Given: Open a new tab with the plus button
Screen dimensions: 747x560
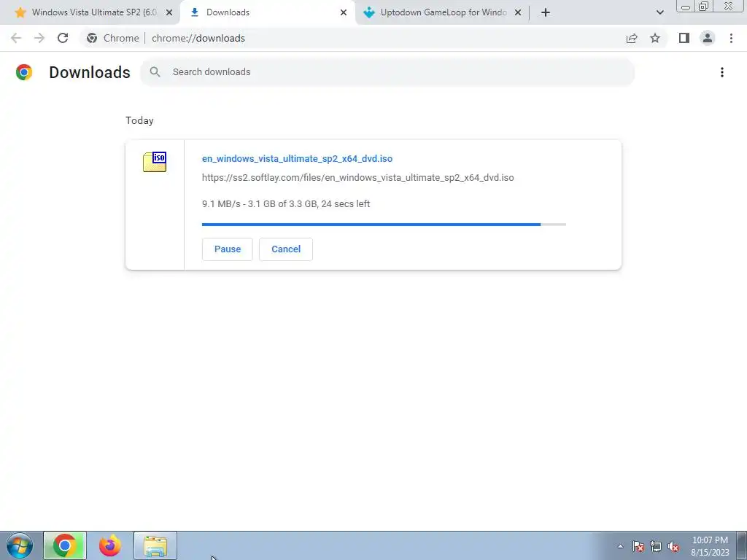Looking at the screenshot, I should click(546, 12).
